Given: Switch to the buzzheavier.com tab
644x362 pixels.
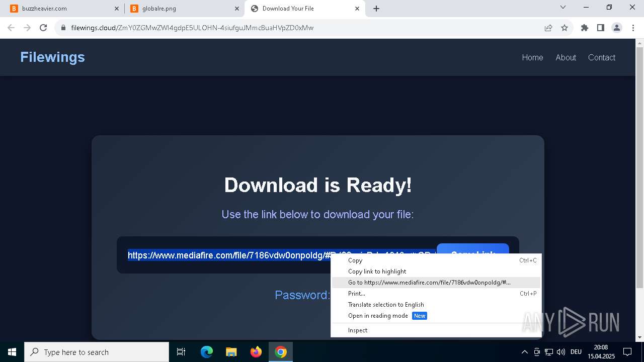Looking at the screenshot, I should (x=63, y=9).
